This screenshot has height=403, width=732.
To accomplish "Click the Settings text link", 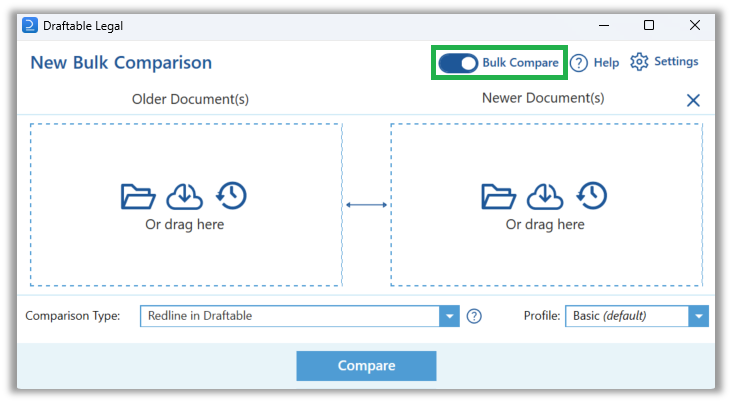I will pos(676,61).
